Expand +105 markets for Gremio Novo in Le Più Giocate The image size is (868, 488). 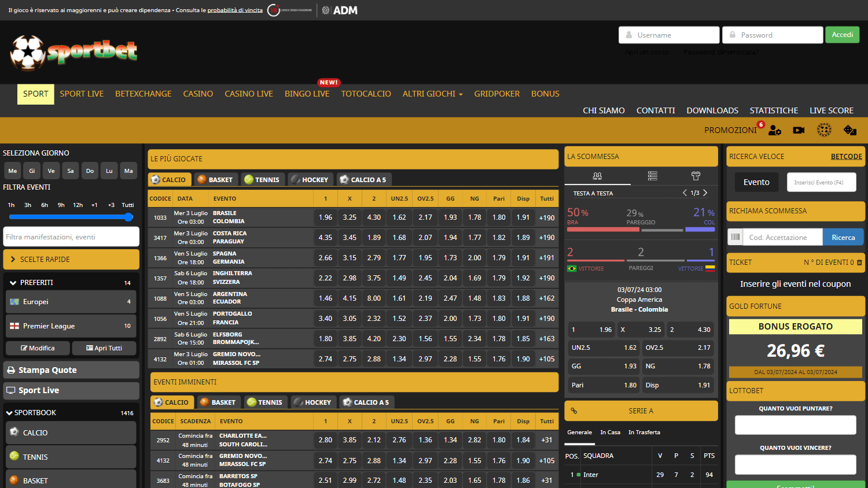(547, 359)
